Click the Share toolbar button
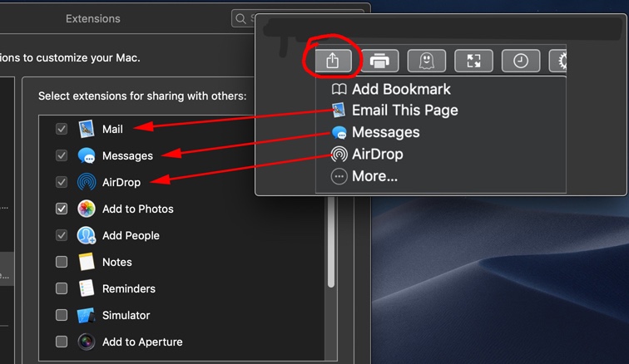 333,61
